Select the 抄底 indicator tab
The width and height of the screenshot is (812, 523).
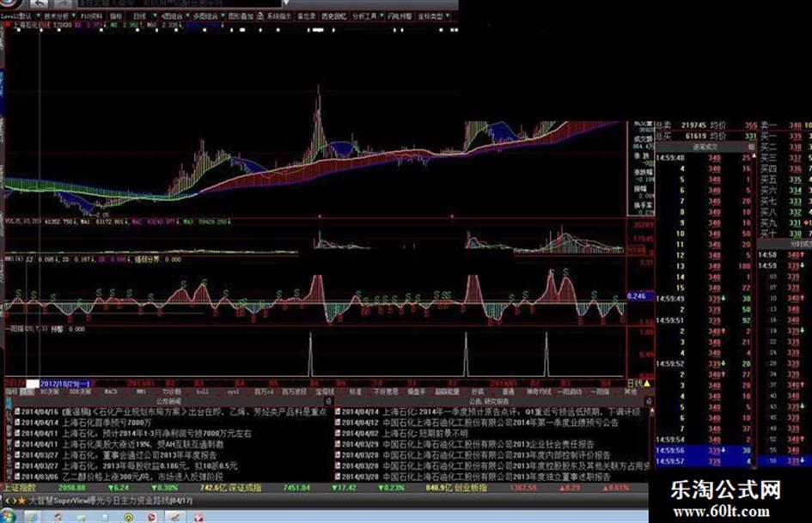point(477,392)
